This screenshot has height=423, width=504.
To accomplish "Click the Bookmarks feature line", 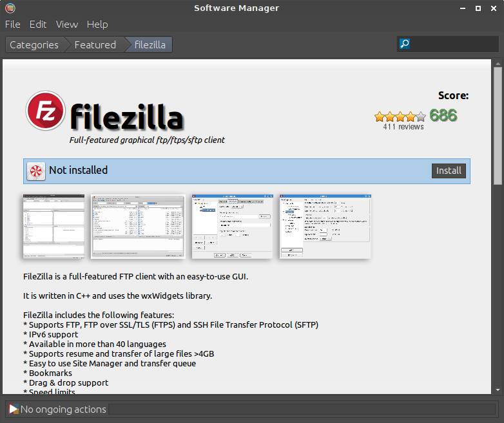I will [48, 373].
